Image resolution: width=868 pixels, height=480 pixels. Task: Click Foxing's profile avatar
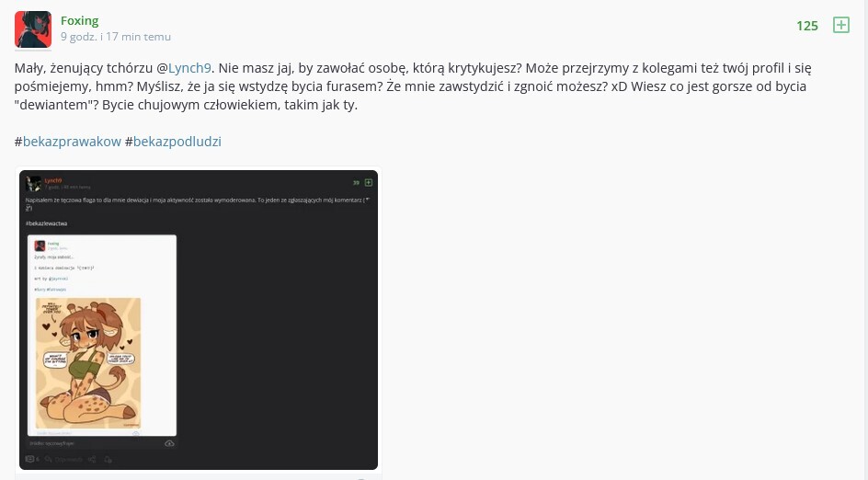coord(33,29)
